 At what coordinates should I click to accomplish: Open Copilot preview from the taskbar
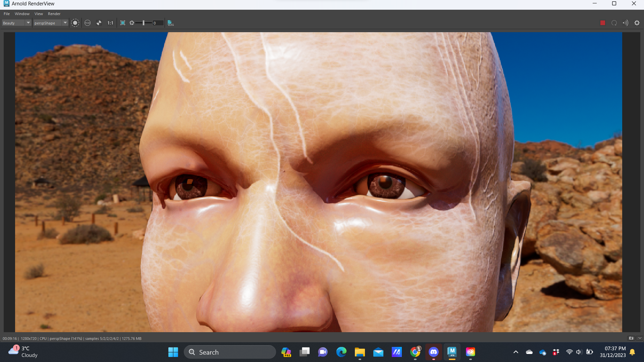pyautogui.click(x=286, y=352)
